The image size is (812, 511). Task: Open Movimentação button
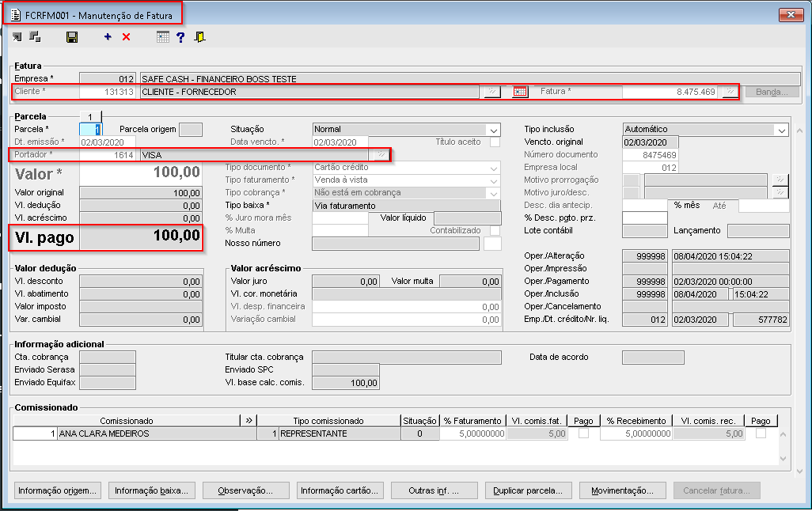tap(622, 490)
